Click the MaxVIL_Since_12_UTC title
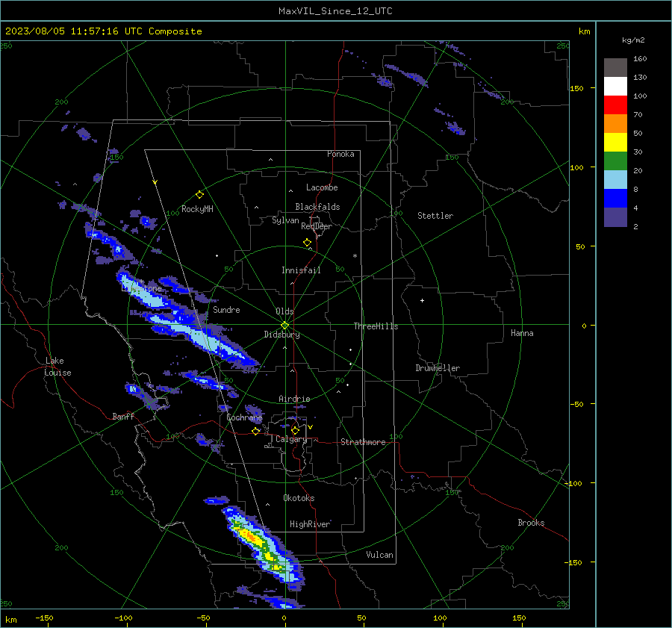 pos(335,11)
